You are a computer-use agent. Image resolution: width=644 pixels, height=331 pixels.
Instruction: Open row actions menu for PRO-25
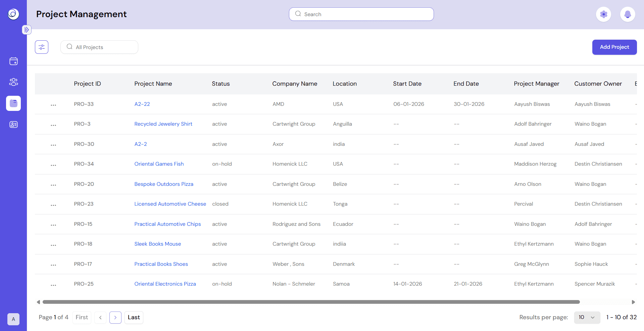pos(53,285)
